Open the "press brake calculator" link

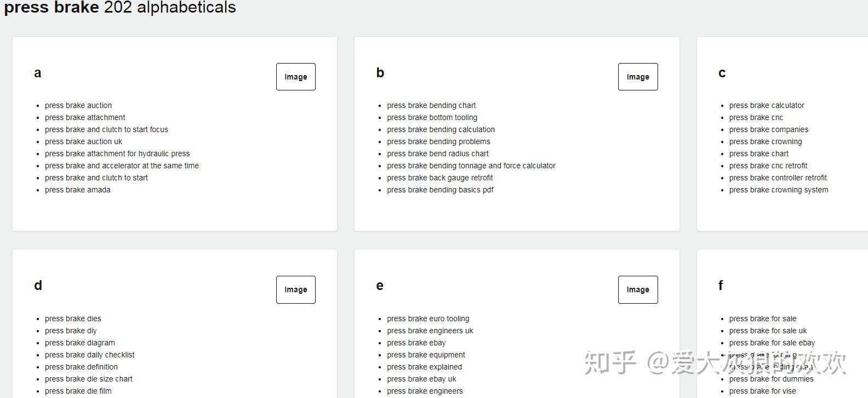coord(767,105)
